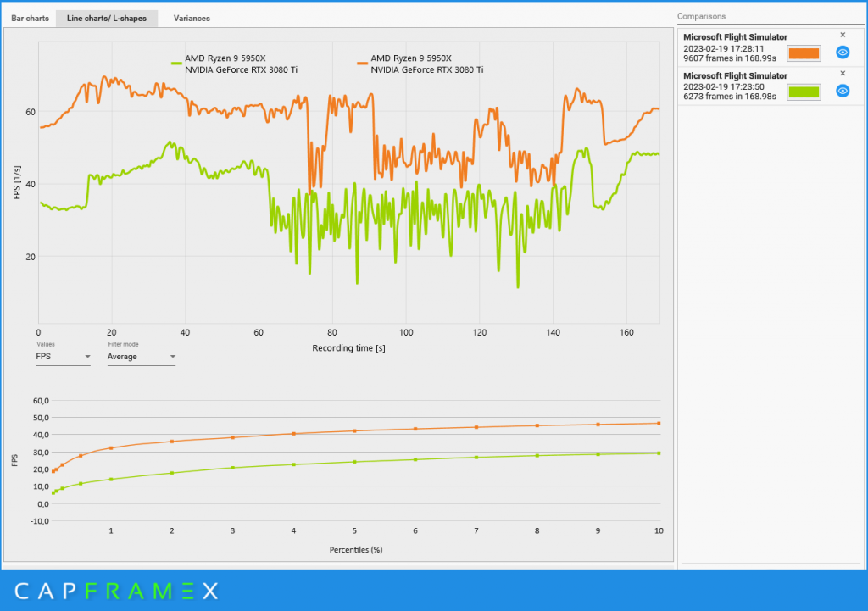Viewport: 868px width, 611px height.
Task: Expand the Values FPS dropdown
Action: tap(63, 357)
